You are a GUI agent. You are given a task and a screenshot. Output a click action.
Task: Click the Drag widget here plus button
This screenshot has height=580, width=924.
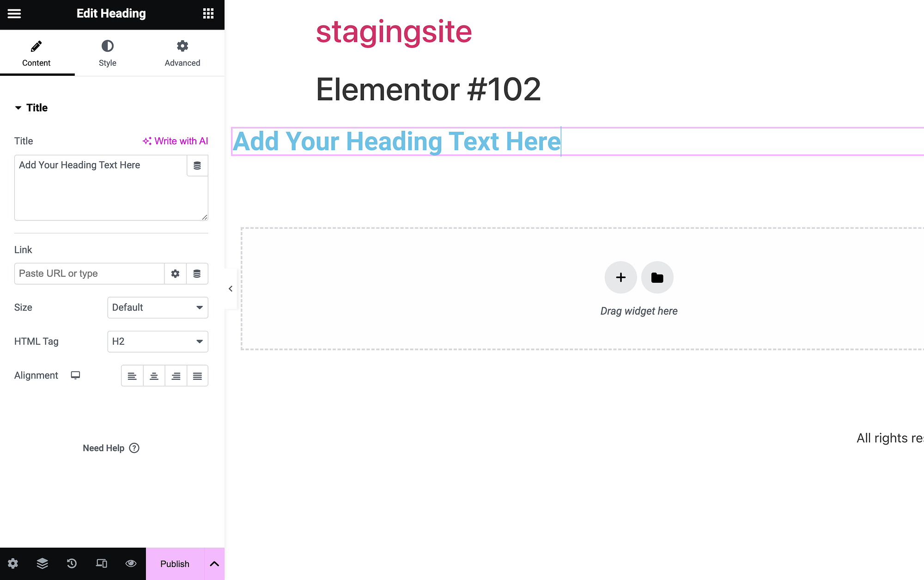click(x=620, y=277)
